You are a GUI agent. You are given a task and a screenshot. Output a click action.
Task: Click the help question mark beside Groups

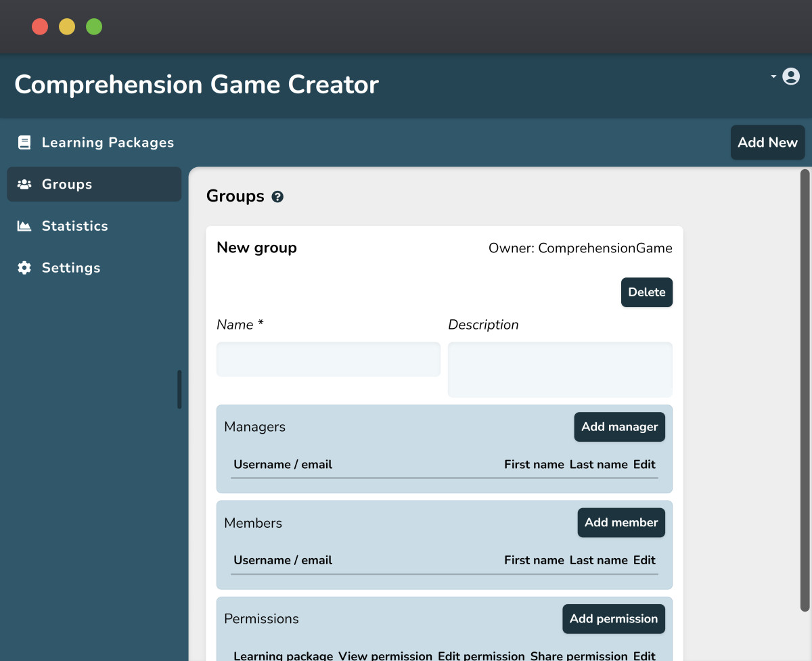(x=277, y=197)
